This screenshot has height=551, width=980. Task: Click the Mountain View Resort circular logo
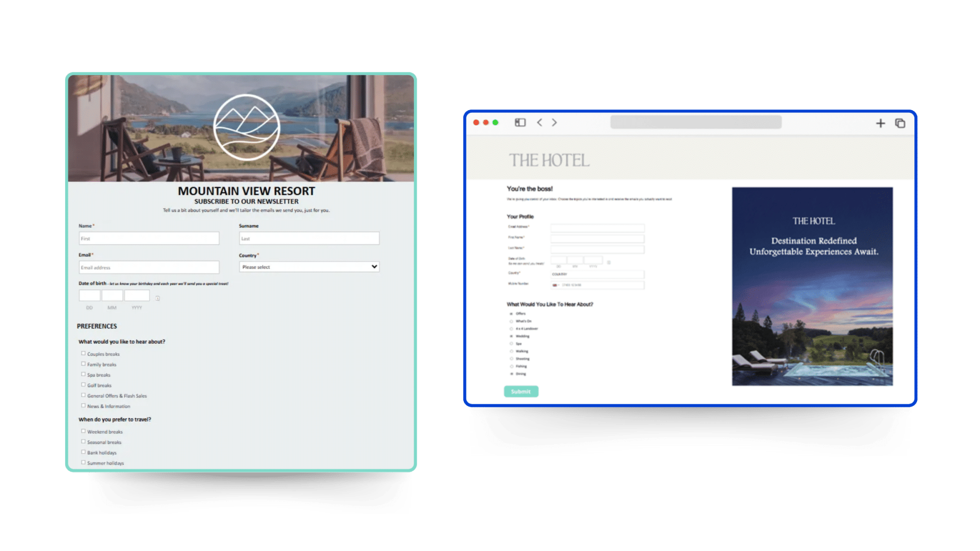[246, 127]
